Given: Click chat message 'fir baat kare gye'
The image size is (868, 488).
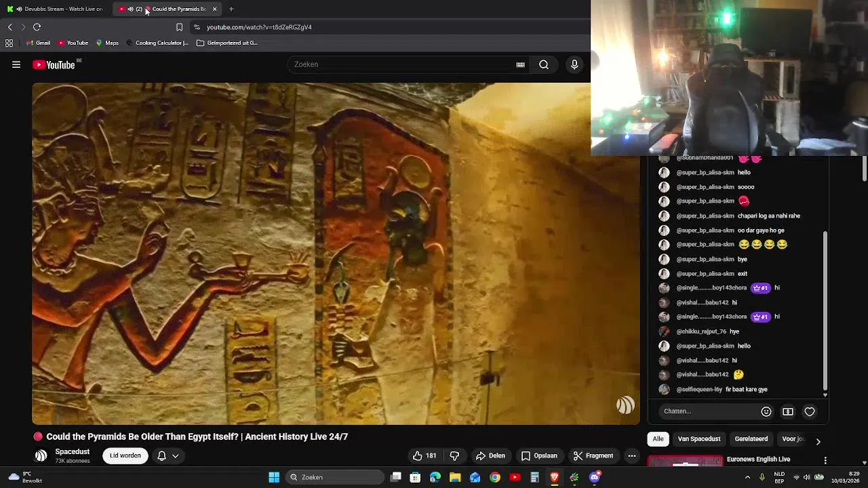Looking at the screenshot, I should (x=747, y=390).
